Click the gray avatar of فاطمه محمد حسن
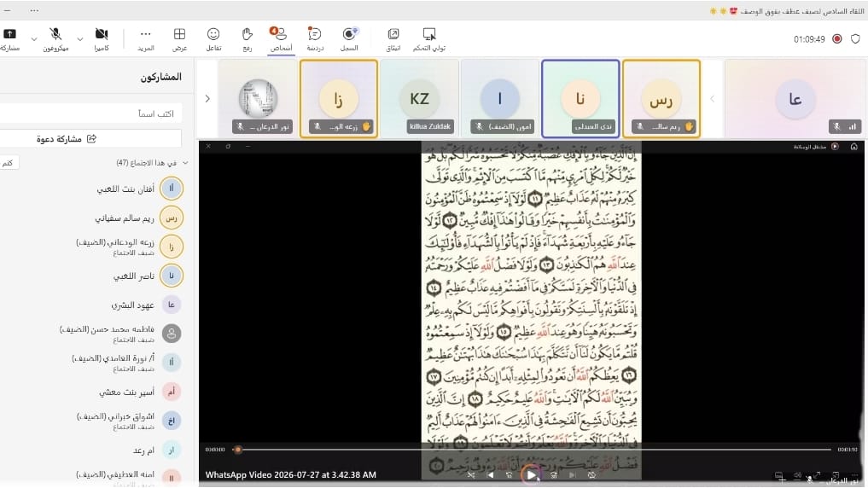Image resolution: width=868 pixels, height=488 pixels. coord(171,334)
